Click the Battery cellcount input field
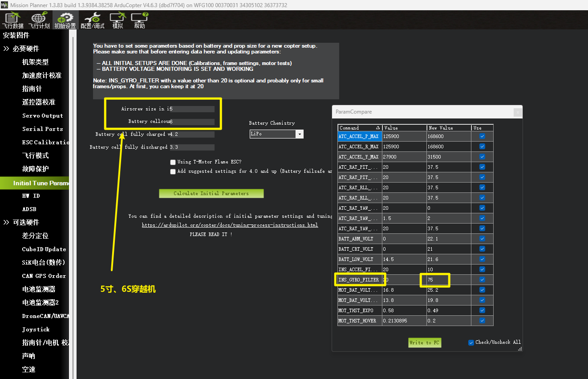The image size is (588, 379). coord(192,122)
